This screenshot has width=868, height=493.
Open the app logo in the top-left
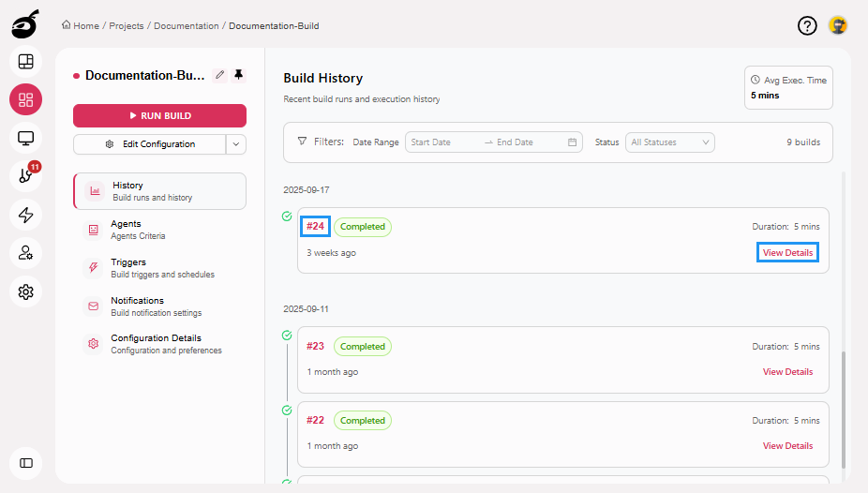point(25,24)
